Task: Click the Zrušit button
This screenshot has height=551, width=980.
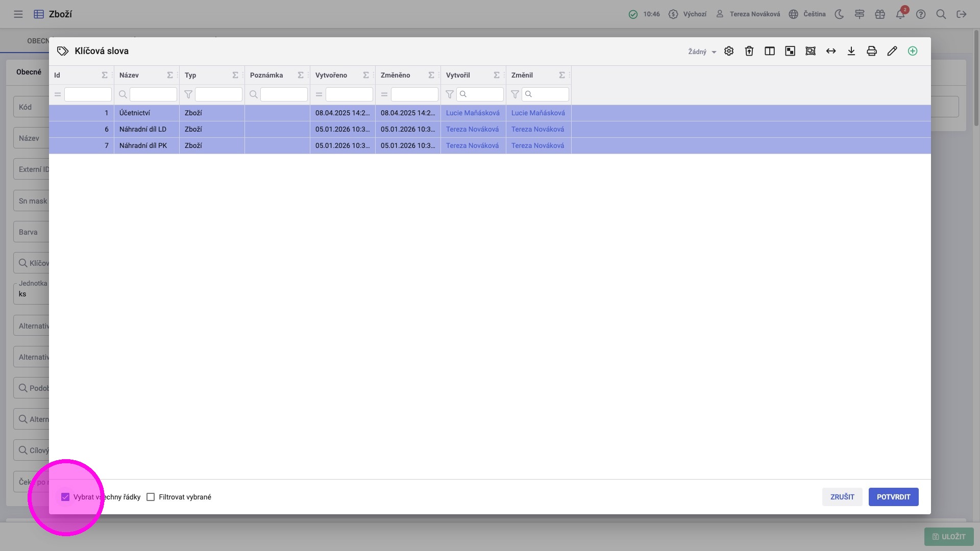Action: (x=842, y=497)
